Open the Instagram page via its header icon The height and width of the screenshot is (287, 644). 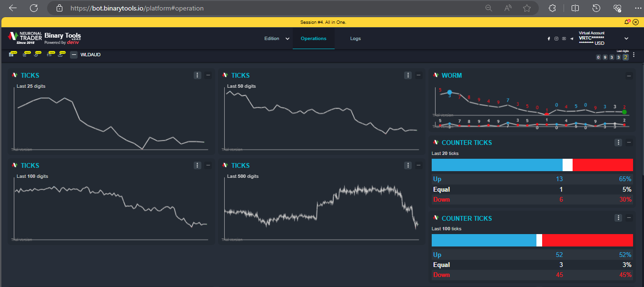[x=556, y=38]
